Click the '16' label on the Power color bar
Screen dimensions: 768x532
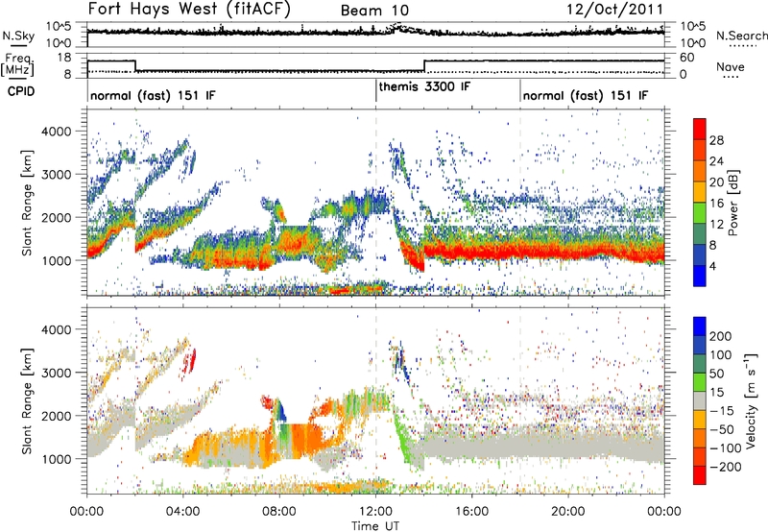[716, 204]
